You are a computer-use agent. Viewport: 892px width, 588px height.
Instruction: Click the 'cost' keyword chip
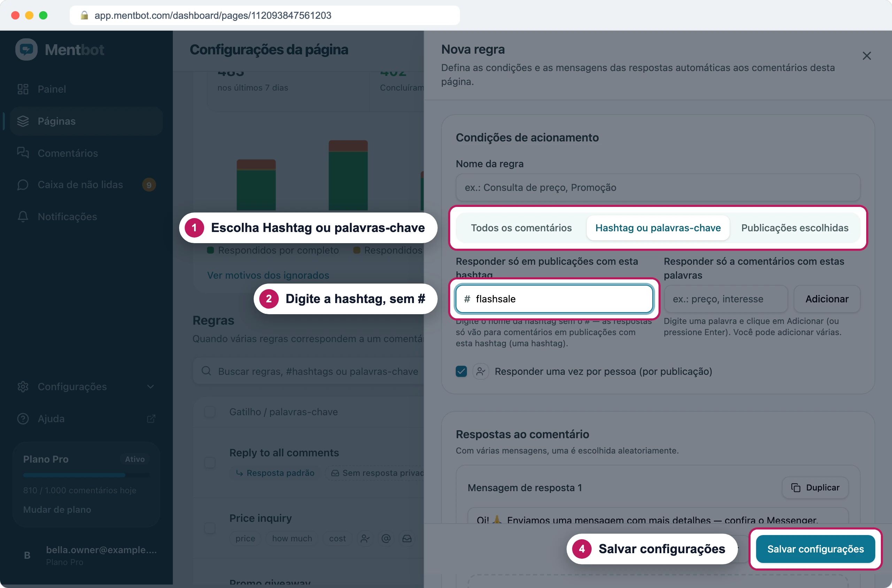pyautogui.click(x=337, y=539)
